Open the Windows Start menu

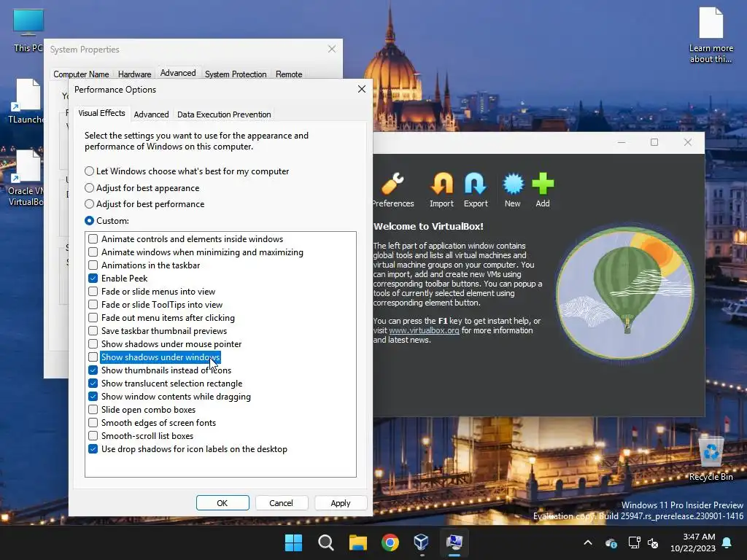(293, 542)
